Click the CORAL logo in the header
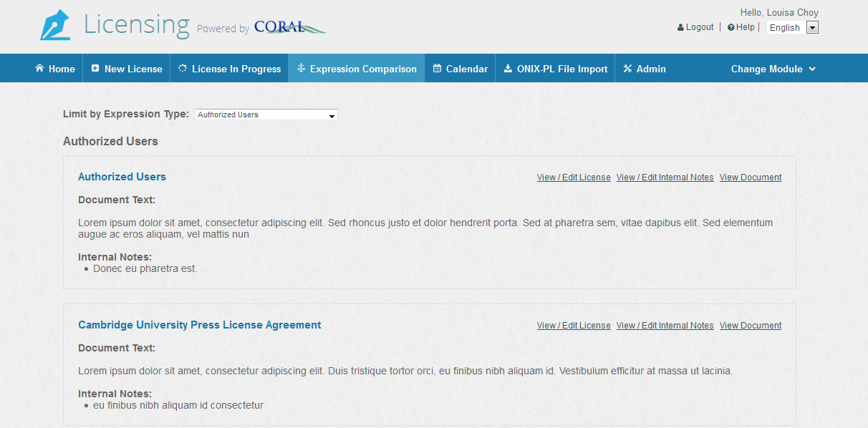This screenshot has width=868, height=428. (289, 26)
